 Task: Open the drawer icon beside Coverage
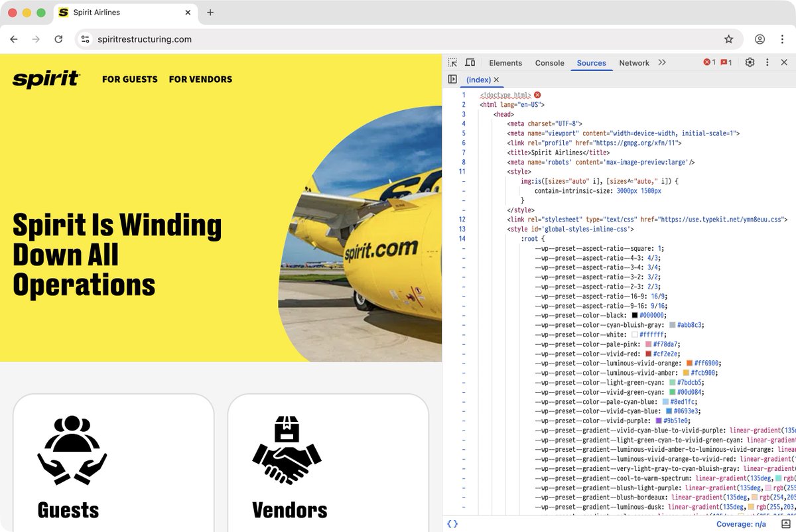(785, 524)
